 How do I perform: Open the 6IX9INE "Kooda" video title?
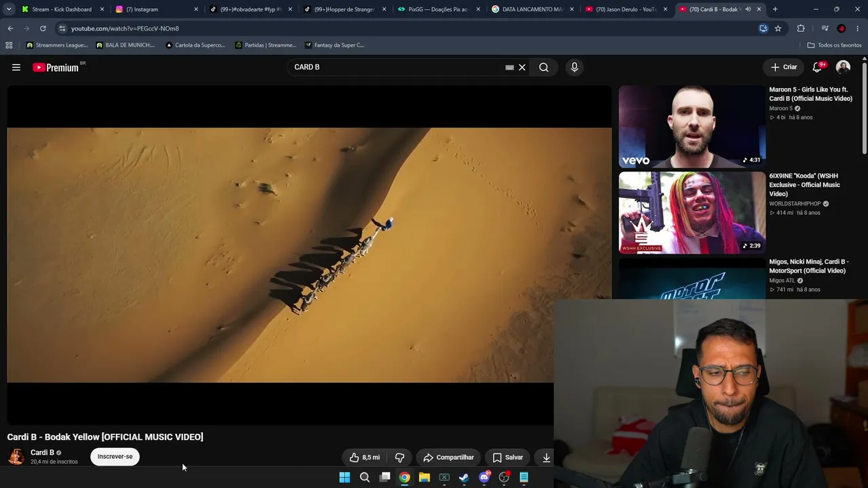coord(805,185)
